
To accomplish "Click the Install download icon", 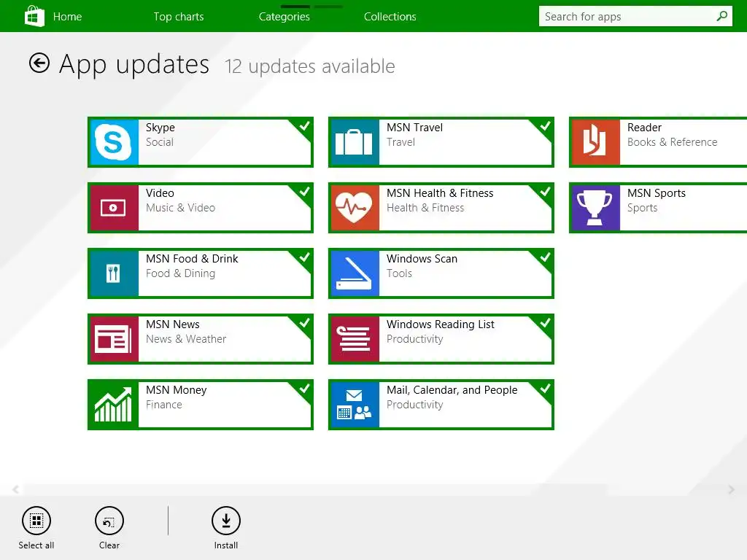I will (x=226, y=521).
